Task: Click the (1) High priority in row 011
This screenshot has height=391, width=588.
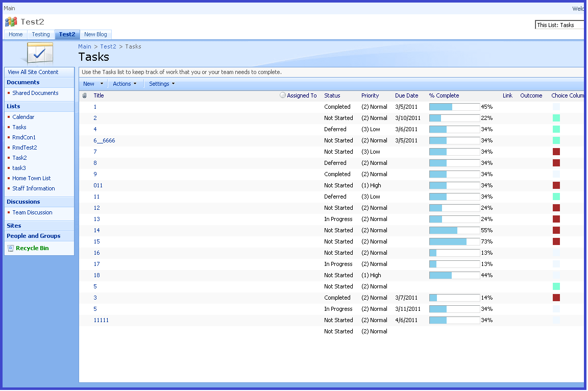Action: [371, 186]
